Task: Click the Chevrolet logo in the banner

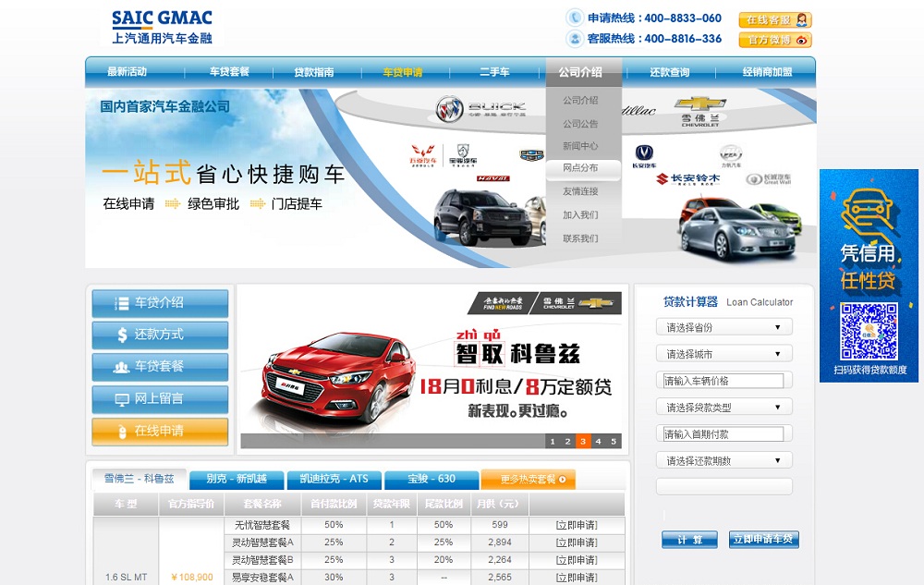Action: [x=700, y=111]
